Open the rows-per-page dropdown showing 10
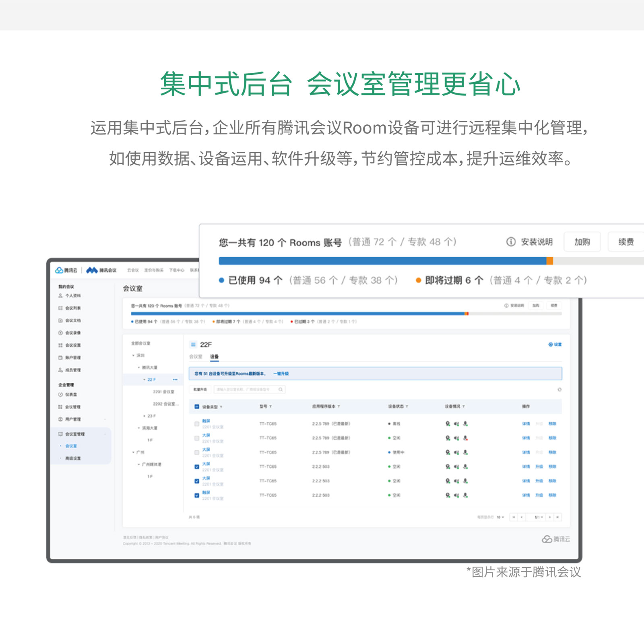 [x=500, y=517]
